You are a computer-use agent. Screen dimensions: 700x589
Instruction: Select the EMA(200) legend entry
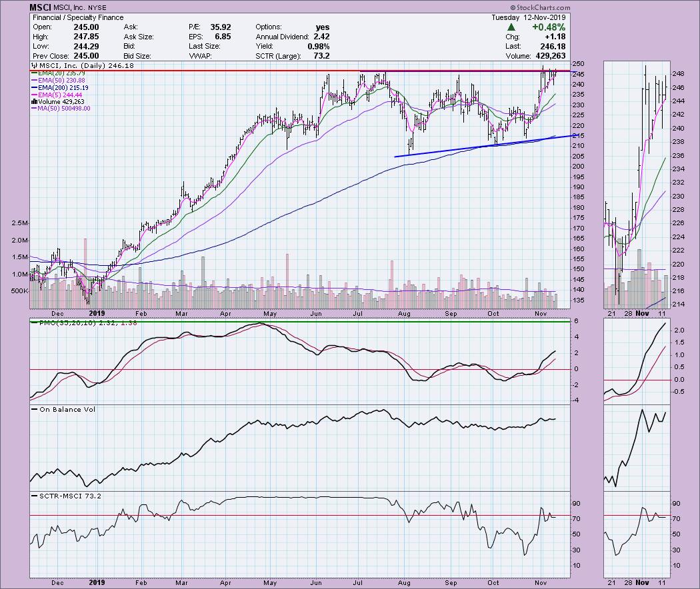click(x=63, y=87)
